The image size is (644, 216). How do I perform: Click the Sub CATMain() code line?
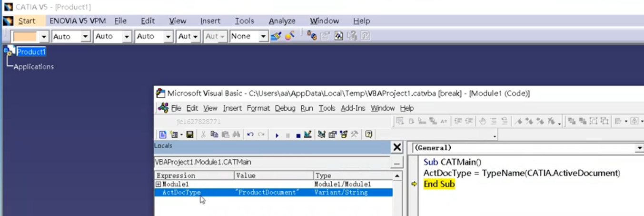453,162
